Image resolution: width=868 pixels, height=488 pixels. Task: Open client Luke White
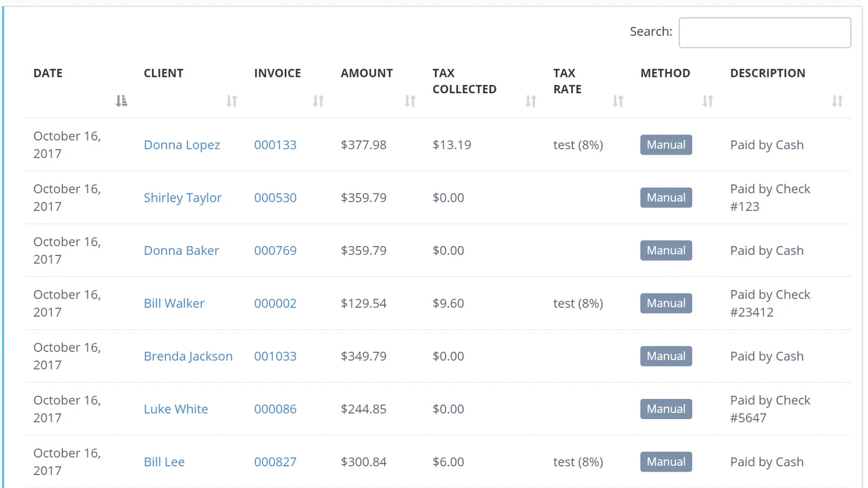click(x=176, y=409)
